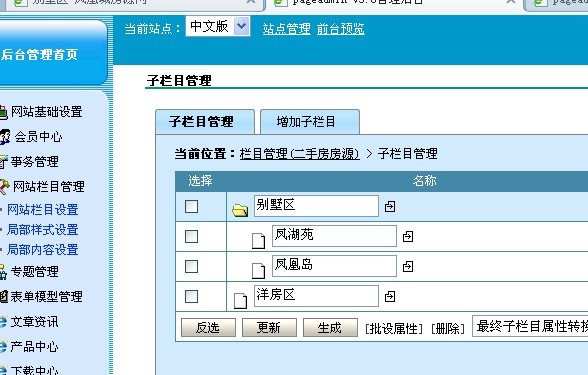Click the folder icon beside 别墅区

click(240, 210)
